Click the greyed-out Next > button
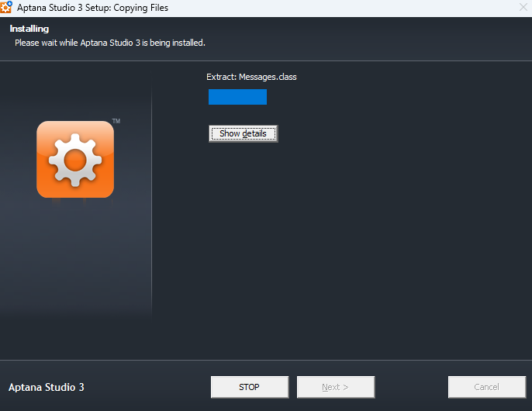The height and width of the screenshot is (411, 532). (336, 387)
